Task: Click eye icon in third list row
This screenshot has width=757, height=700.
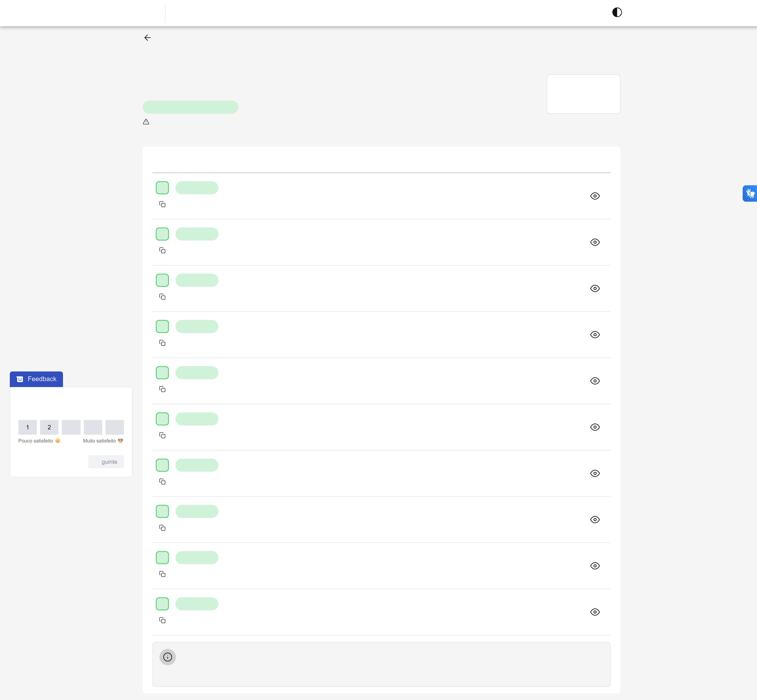Action: click(x=595, y=288)
